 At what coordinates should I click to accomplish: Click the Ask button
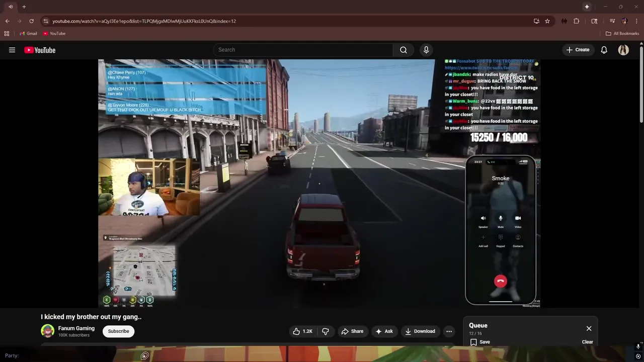coord(384,331)
